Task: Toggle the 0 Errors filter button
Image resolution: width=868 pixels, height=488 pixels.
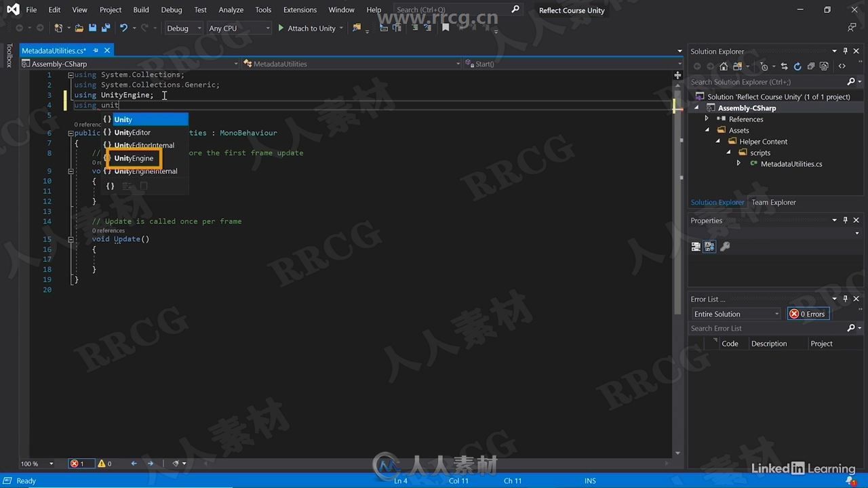Action: coord(808,314)
